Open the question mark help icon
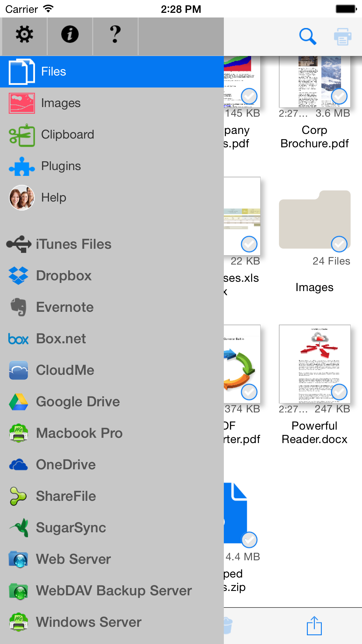This screenshot has height=644, width=362. pos(115,34)
